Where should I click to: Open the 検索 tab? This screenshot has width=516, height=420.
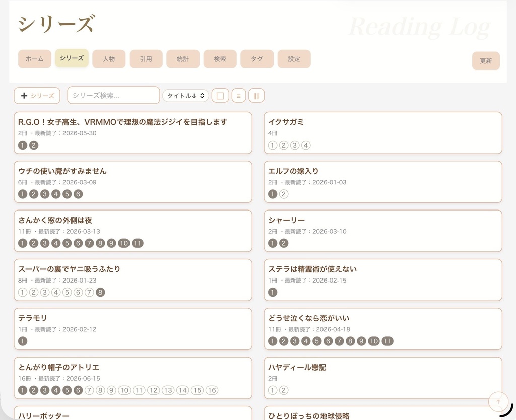point(220,59)
